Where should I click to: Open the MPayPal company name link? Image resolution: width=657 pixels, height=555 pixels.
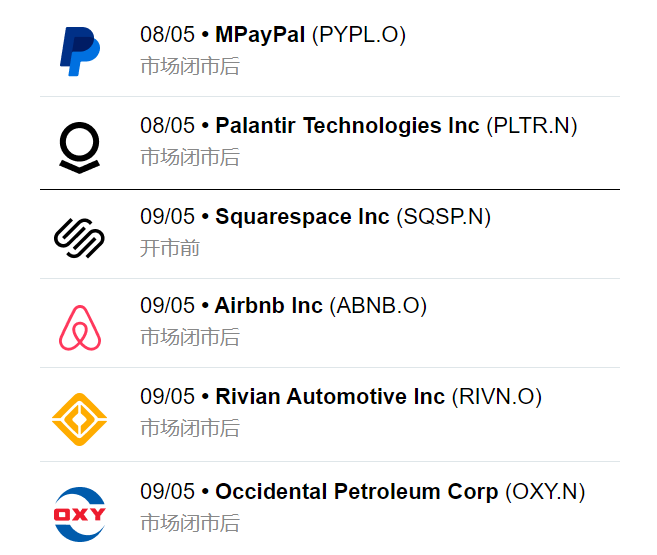coord(260,35)
